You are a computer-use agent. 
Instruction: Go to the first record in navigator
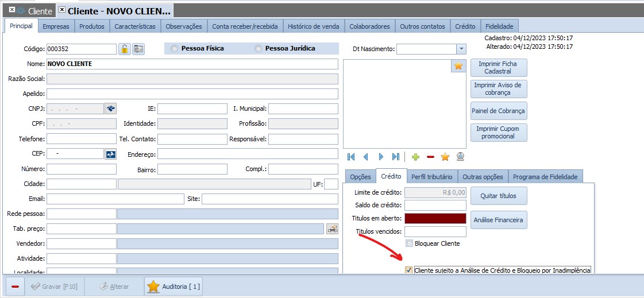tap(351, 157)
